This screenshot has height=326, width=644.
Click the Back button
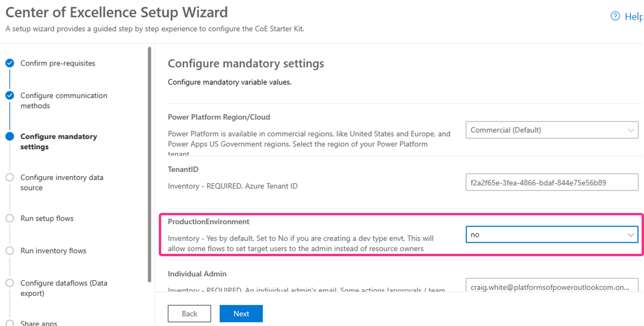pos(189,313)
